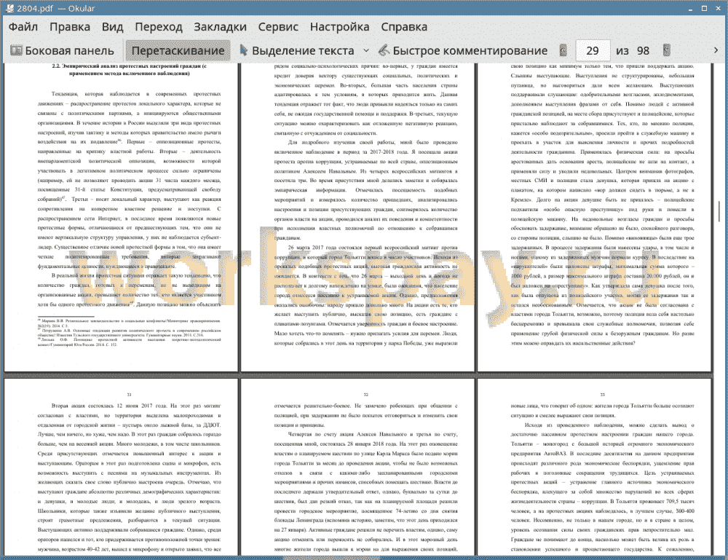
Task: Activate the Перетаскивание browse mode
Action: point(178,50)
